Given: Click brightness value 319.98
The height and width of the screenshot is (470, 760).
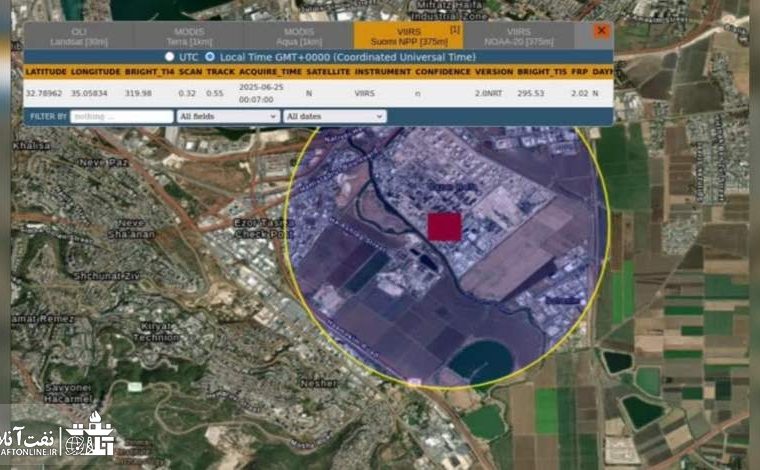Looking at the screenshot, I should (138, 93).
